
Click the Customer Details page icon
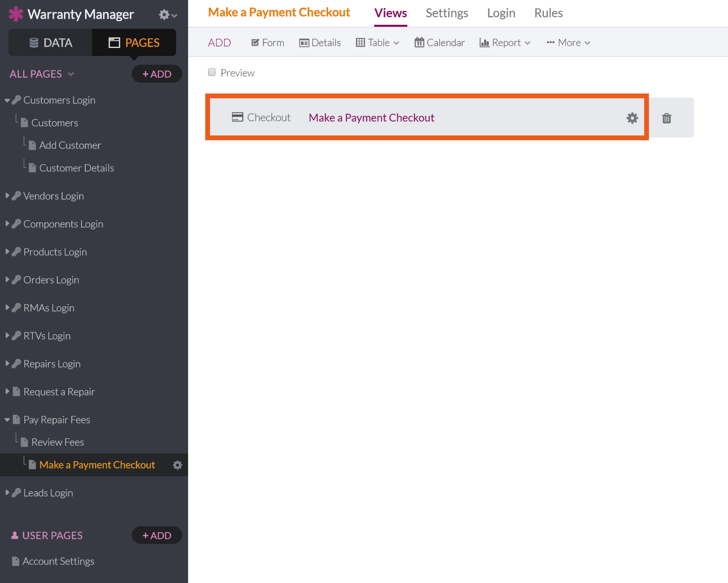(x=32, y=168)
